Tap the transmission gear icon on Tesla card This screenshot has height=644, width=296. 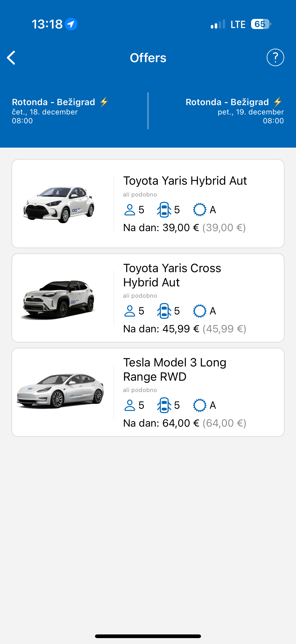pyautogui.click(x=200, y=405)
